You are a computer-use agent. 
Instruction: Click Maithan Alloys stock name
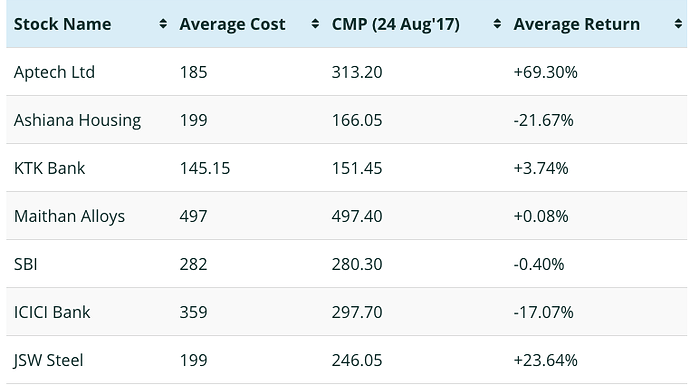click(70, 216)
